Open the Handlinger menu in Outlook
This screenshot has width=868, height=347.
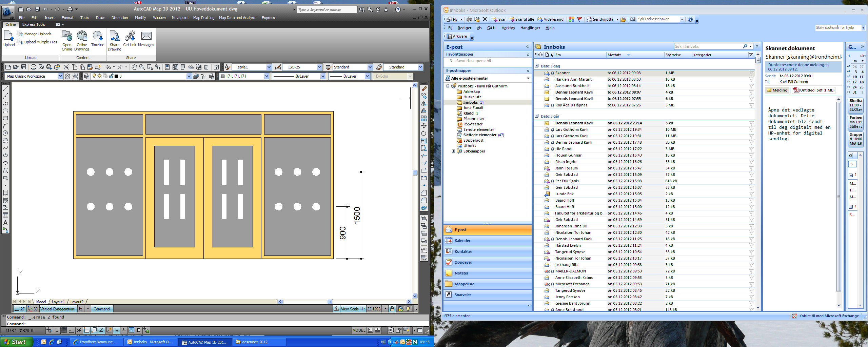[530, 28]
